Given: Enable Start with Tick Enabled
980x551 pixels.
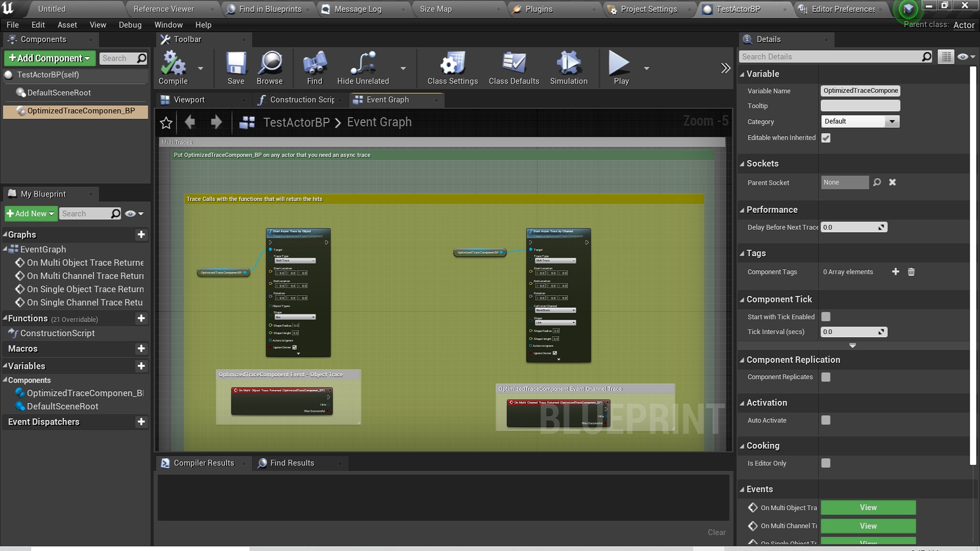Looking at the screenshot, I should click(x=826, y=317).
